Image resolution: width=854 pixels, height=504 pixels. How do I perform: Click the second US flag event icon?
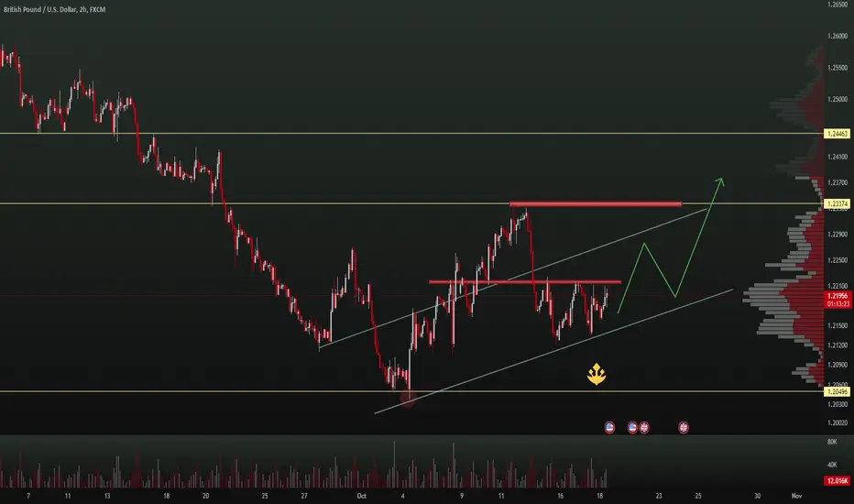coord(632,428)
